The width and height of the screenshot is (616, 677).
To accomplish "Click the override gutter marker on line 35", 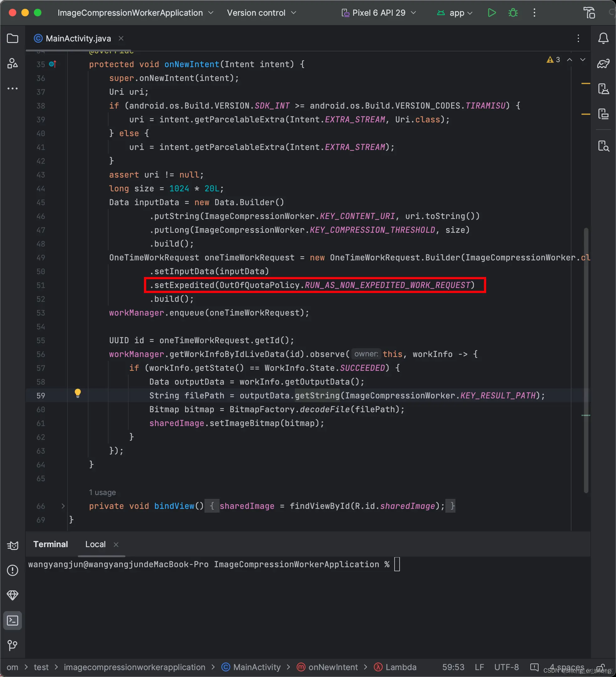I will pyautogui.click(x=53, y=64).
